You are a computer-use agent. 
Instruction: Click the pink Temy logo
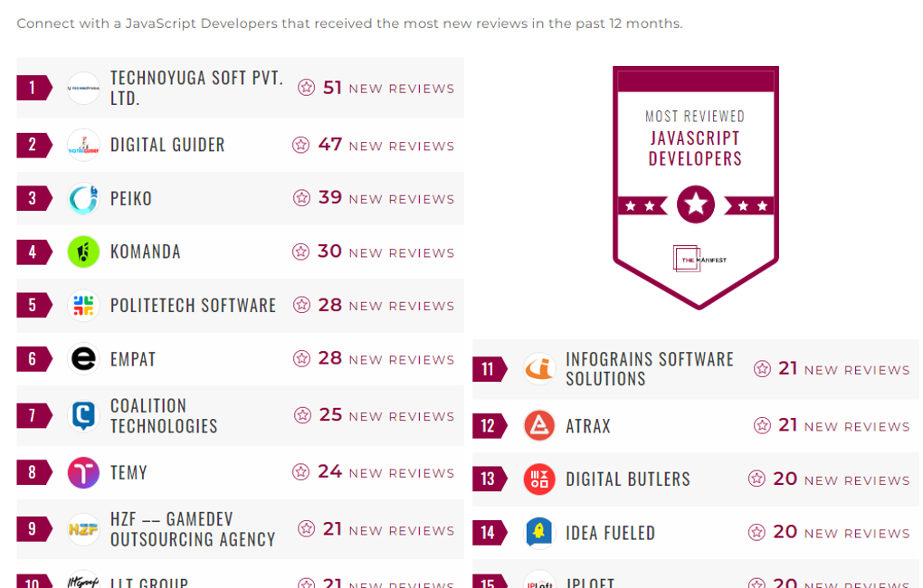(83, 472)
